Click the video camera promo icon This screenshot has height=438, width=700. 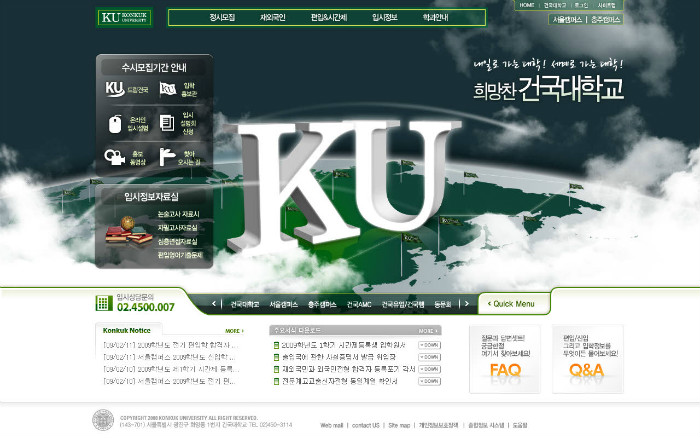115,157
